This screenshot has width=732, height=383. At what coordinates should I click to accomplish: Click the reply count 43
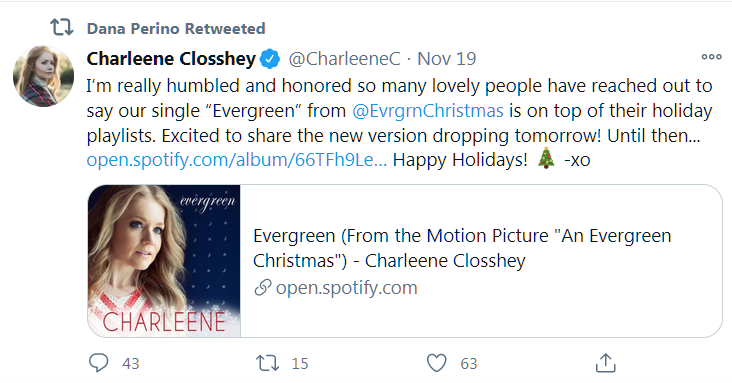[x=131, y=363]
